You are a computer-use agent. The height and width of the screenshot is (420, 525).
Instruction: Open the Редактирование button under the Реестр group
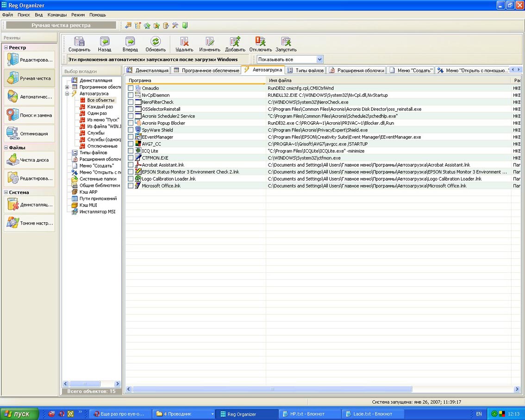coord(30,60)
